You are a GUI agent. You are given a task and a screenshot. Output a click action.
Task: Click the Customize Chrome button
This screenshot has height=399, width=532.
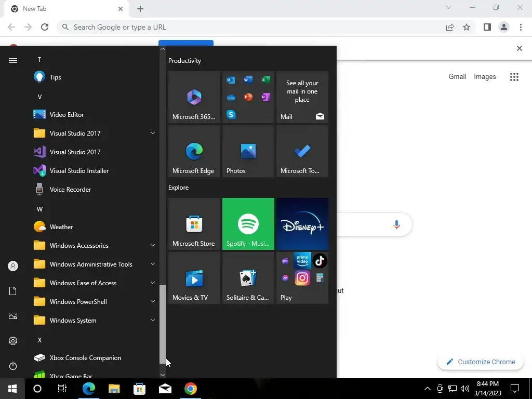point(481,362)
